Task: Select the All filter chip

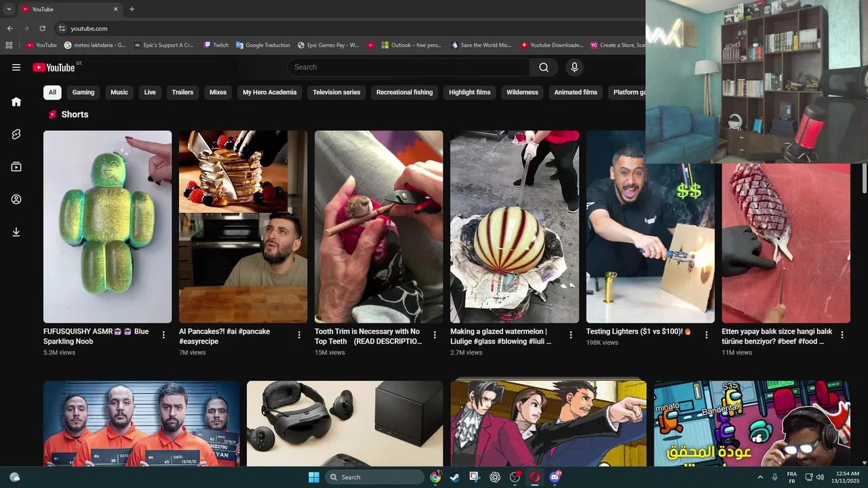Action: [x=52, y=92]
